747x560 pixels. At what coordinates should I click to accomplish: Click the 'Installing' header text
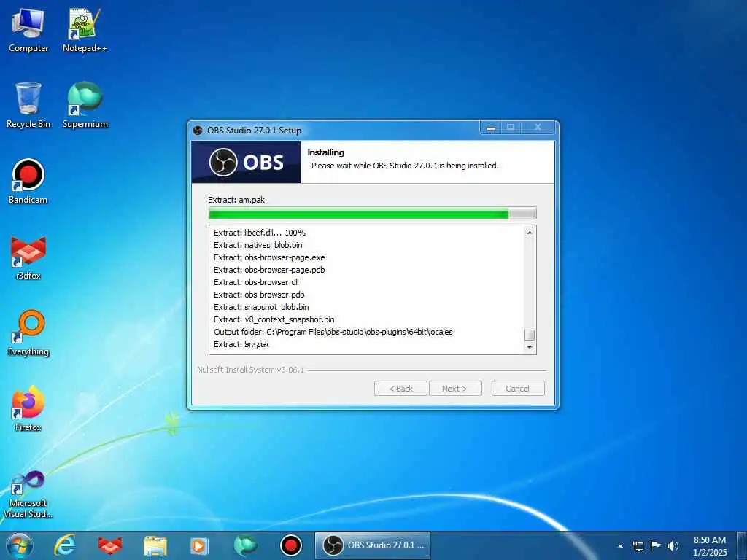[x=326, y=152]
